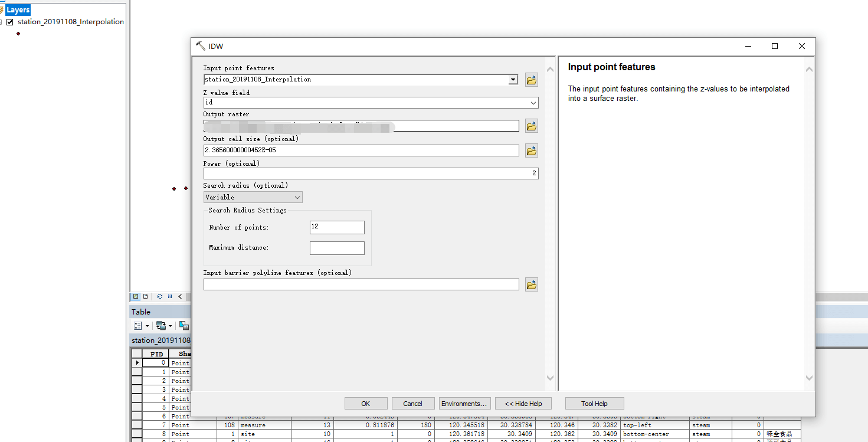The height and width of the screenshot is (442, 868).
Task: Switch to Layout View in map
Action: coord(145,296)
